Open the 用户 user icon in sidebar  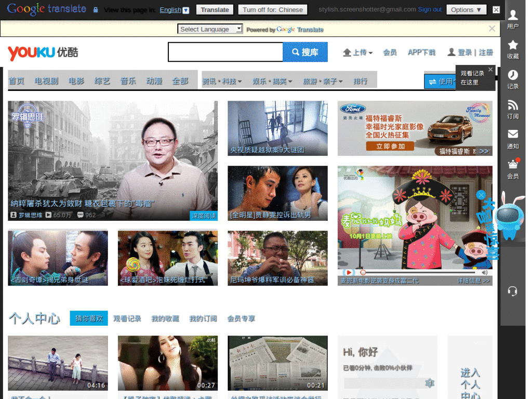(x=513, y=19)
